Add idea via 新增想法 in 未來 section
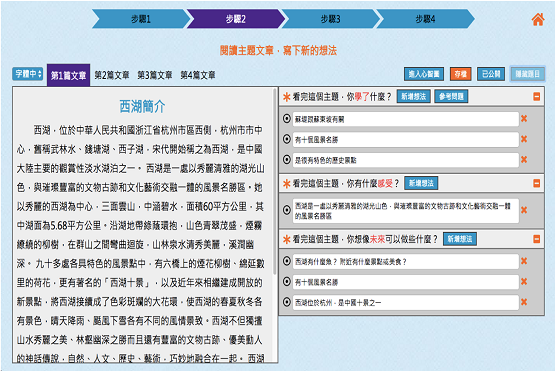The image size is (555, 371). pos(460,239)
